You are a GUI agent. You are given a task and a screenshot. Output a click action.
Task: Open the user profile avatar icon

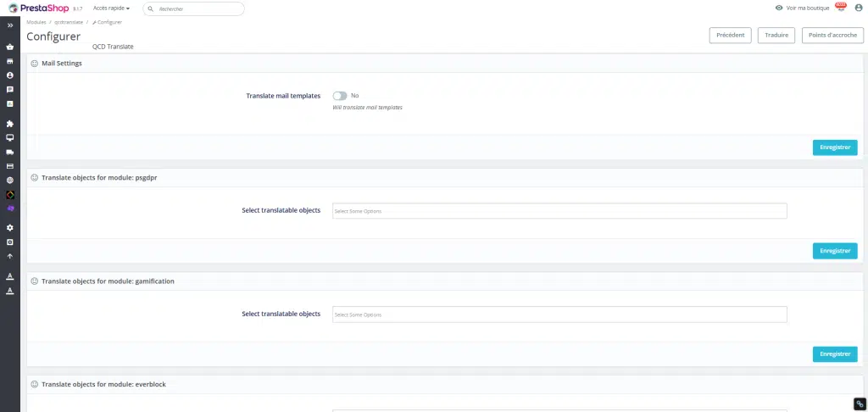click(x=859, y=8)
